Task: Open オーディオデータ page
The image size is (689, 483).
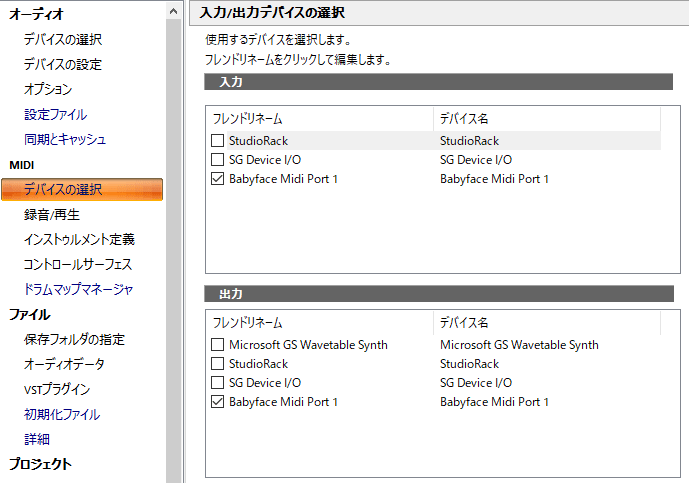Action: click(x=64, y=364)
